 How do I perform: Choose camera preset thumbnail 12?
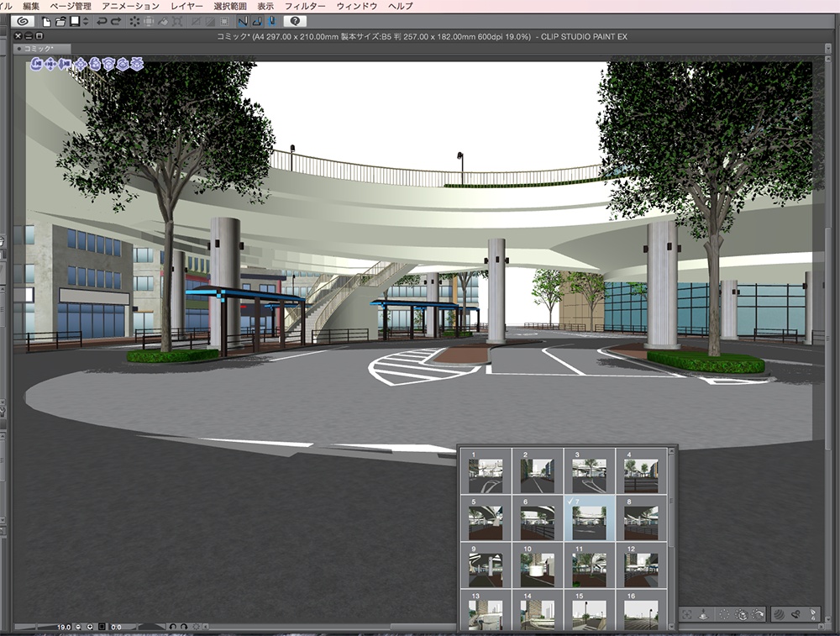tap(641, 565)
